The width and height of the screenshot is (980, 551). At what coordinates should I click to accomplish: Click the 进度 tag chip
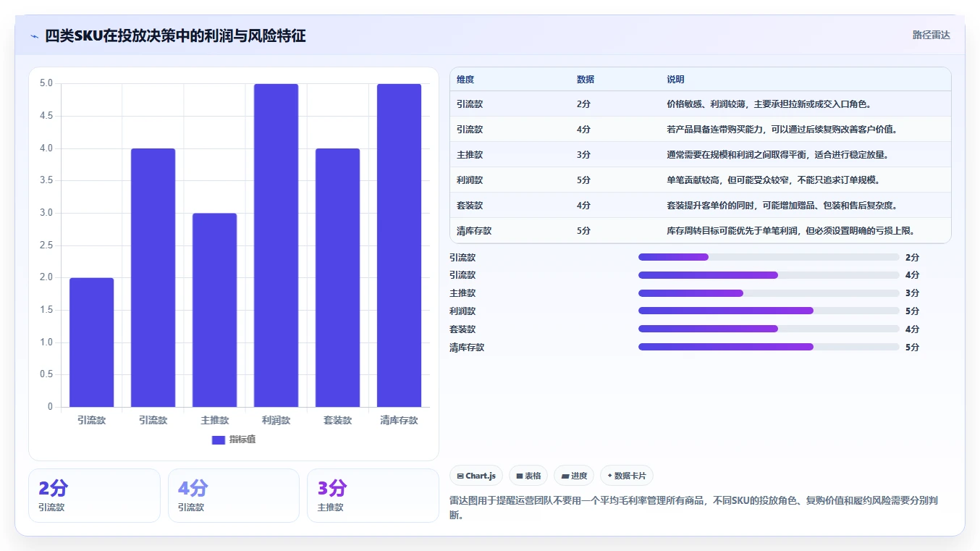coord(574,476)
